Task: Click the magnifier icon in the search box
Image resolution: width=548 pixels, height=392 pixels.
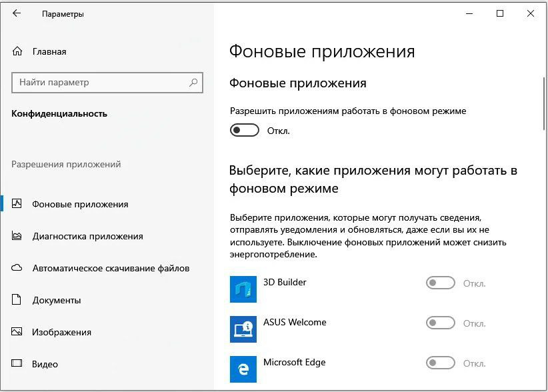Action: (x=193, y=83)
